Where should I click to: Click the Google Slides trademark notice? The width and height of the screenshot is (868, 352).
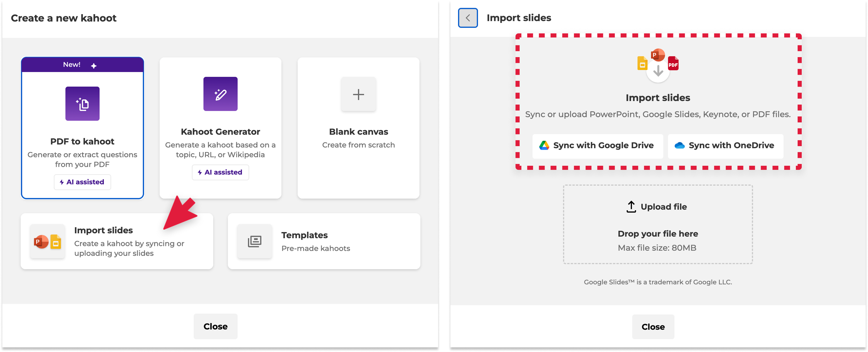click(658, 282)
